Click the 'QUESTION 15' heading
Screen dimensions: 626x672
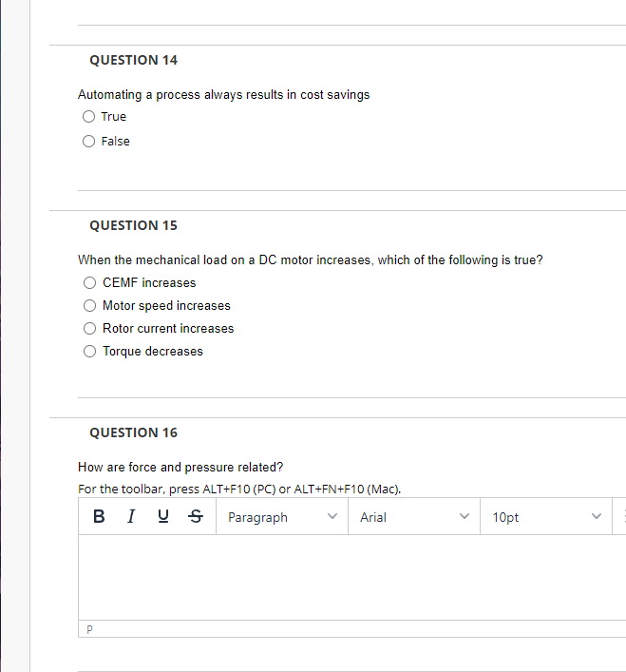click(134, 225)
